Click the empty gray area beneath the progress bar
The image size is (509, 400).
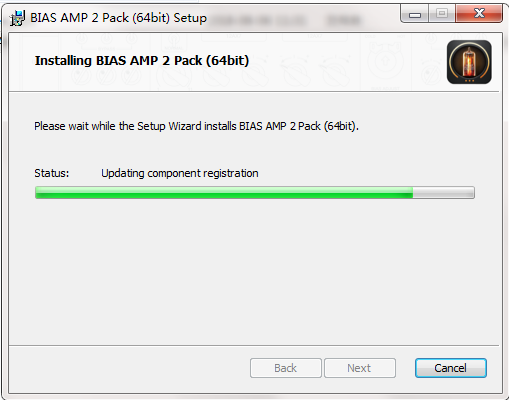point(254,270)
